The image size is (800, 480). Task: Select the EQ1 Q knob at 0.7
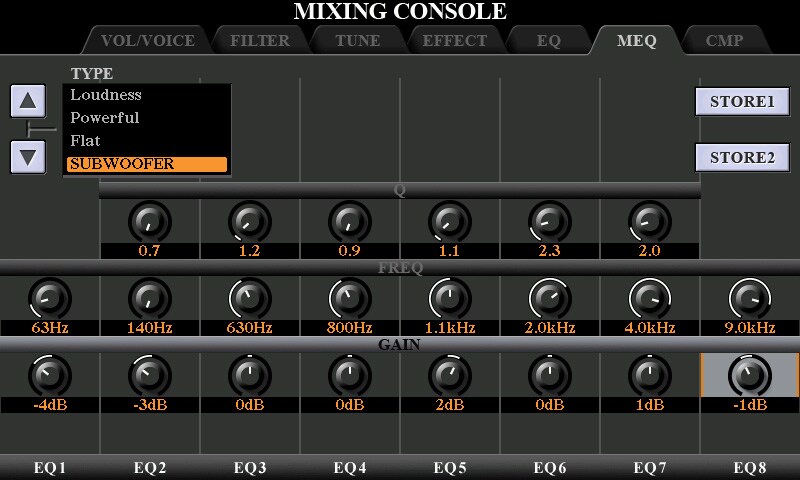149,221
